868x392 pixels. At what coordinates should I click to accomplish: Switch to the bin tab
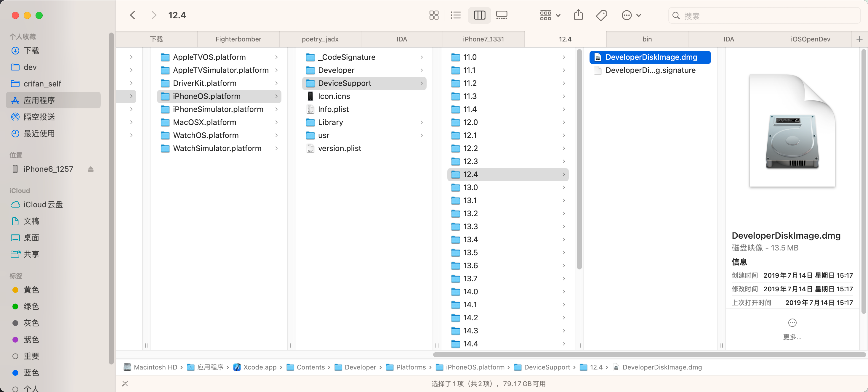pos(647,39)
